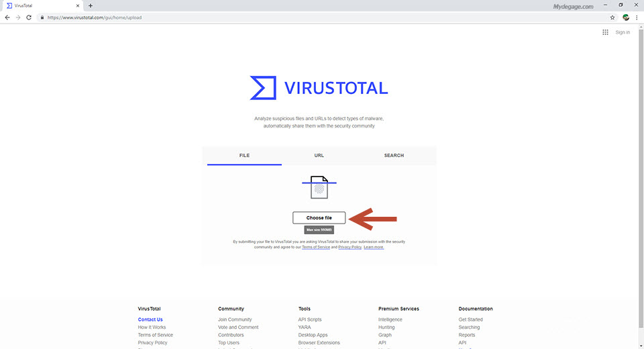
Task: Click the browser back arrow
Action: (x=7, y=17)
